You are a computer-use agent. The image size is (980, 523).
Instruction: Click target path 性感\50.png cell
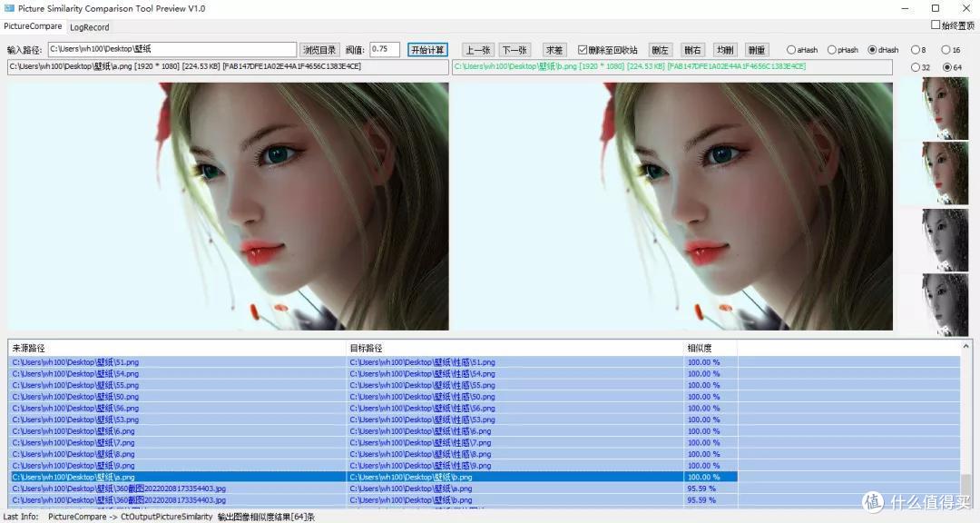[515, 397]
